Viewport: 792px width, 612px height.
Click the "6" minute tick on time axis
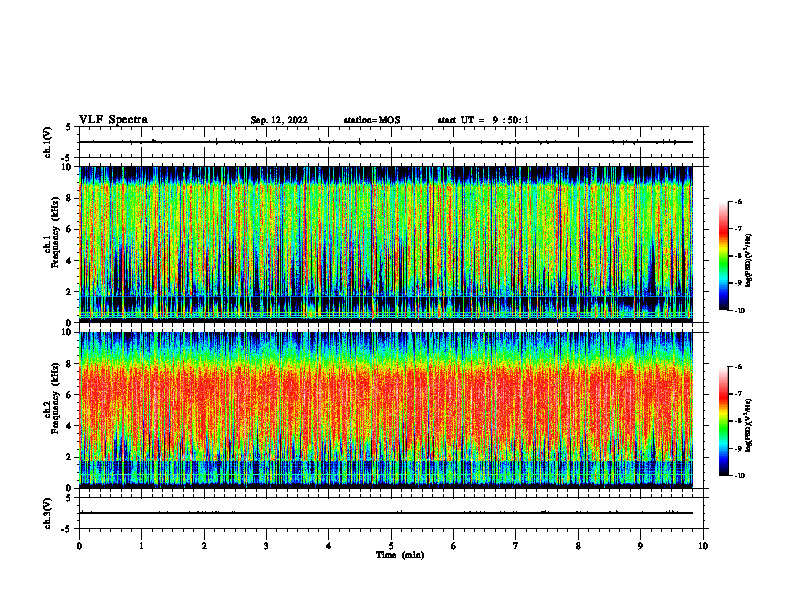[454, 546]
